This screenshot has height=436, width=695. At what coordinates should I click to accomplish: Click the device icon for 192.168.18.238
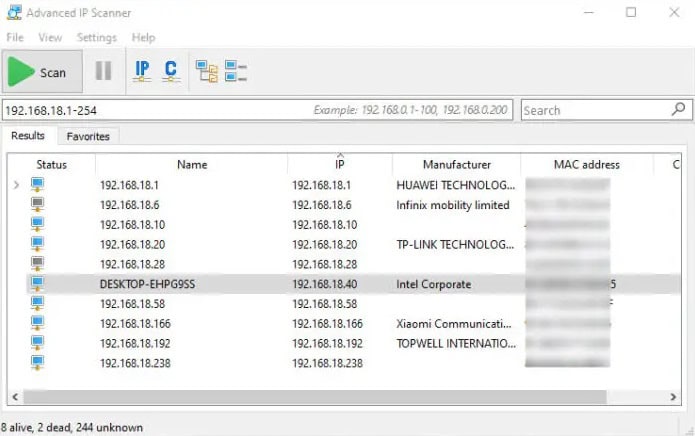coord(37,363)
